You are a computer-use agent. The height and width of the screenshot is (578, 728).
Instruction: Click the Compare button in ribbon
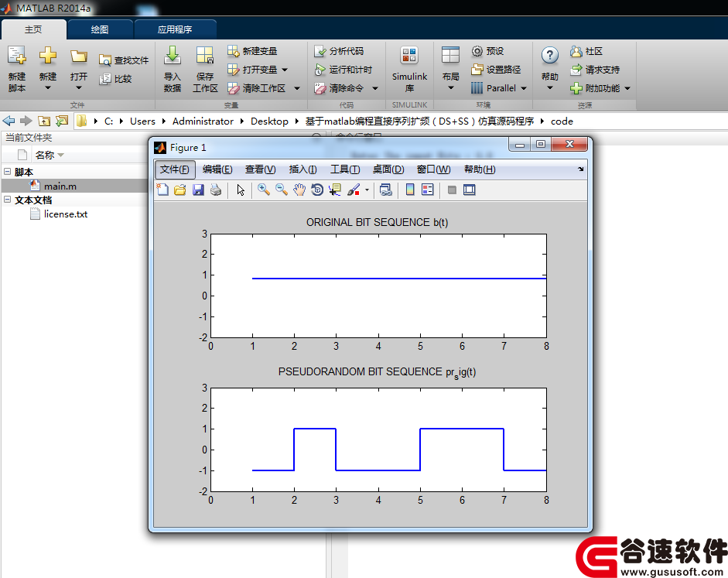115,79
